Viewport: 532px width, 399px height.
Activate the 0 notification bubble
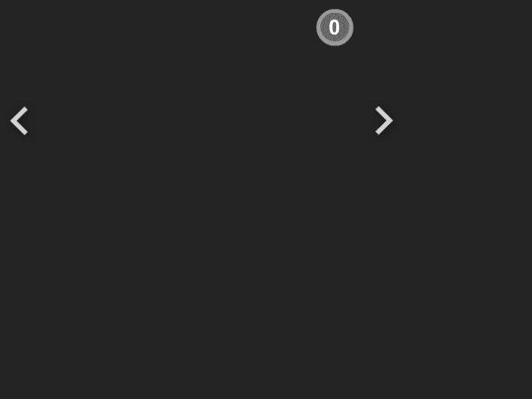pos(335,28)
